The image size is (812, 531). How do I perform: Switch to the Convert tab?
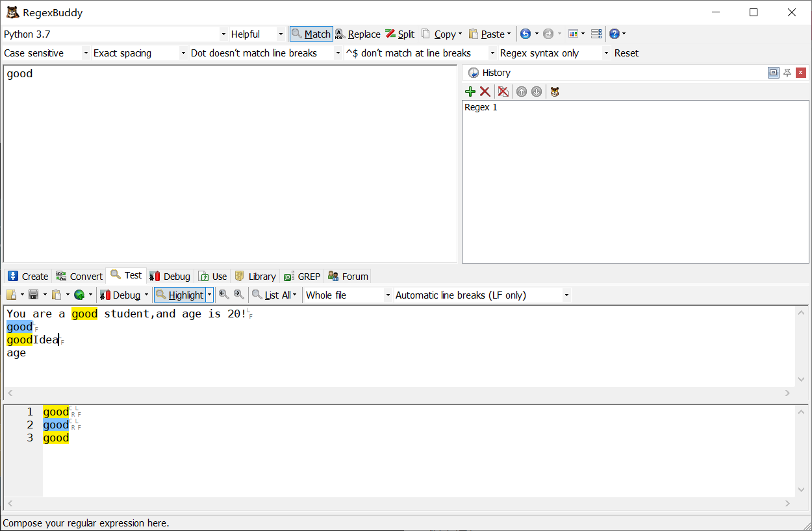point(79,276)
